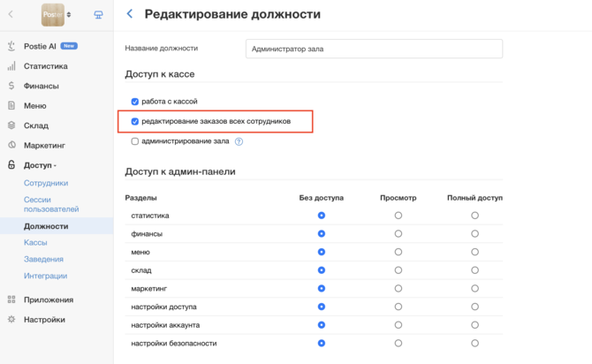This screenshot has width=592, height=364.
Task: Click the Просмотр column header
Action: (x=398, y=198)
